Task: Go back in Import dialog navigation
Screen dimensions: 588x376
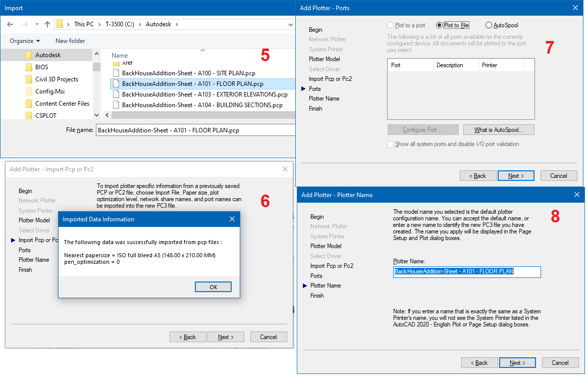Action: click(10, 24)
